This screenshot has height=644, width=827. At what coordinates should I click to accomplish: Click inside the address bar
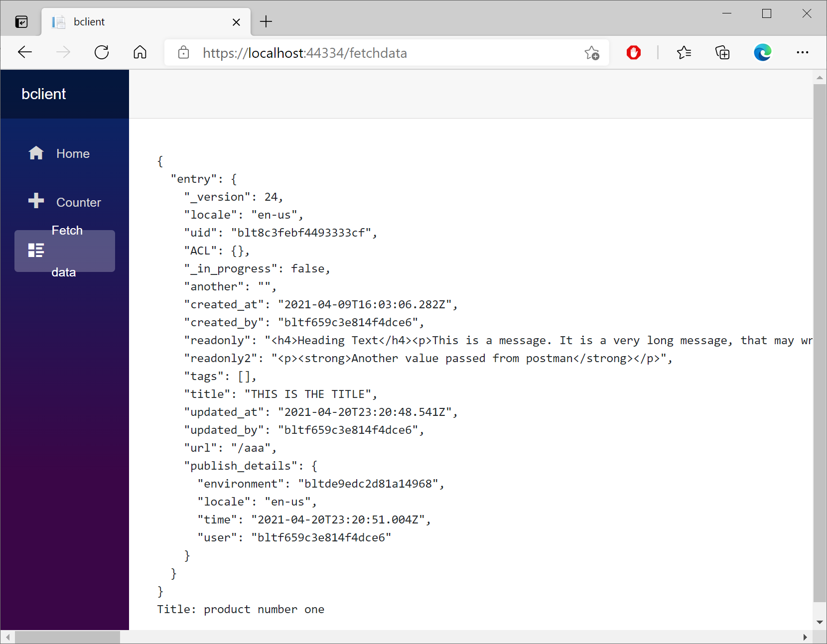(349, 53)
